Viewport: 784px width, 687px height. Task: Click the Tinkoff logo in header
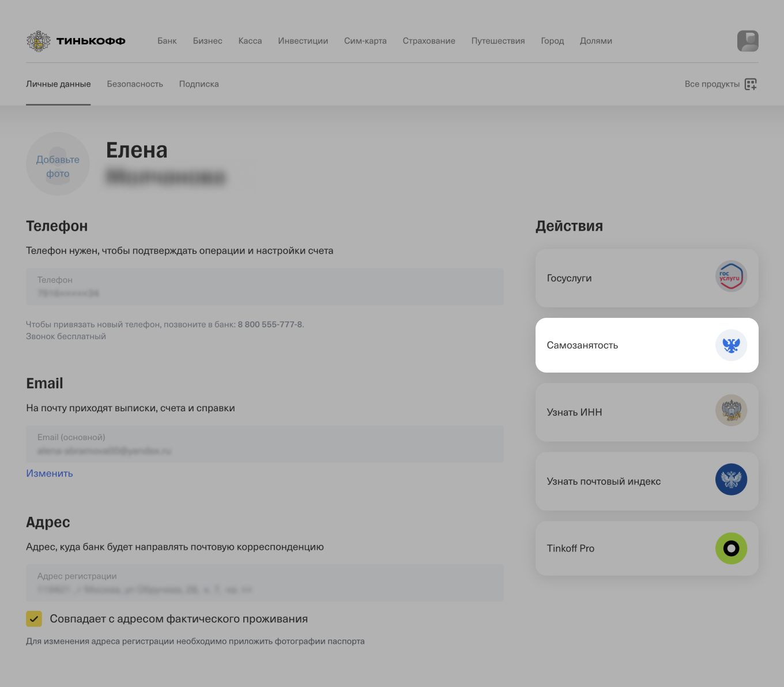[76, 41]
